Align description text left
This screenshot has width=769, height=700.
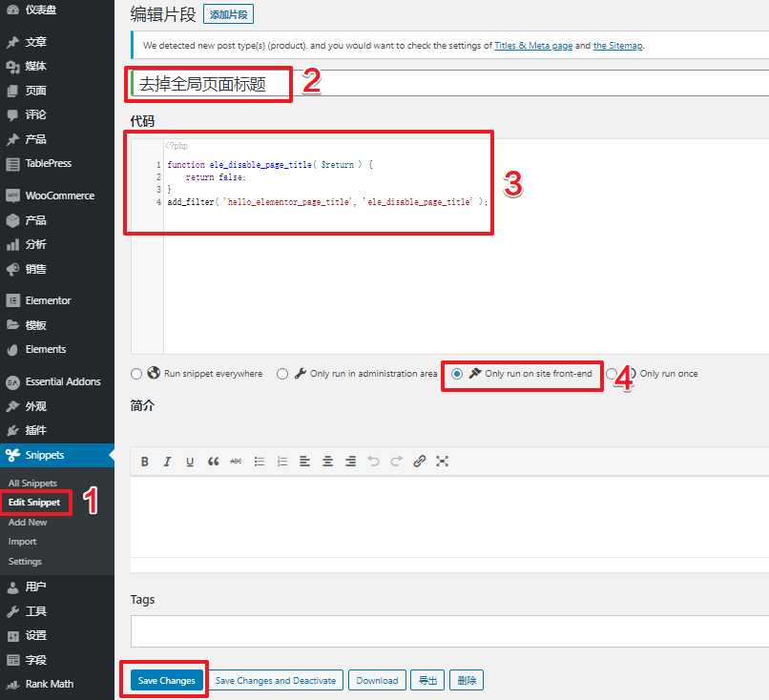304,462
